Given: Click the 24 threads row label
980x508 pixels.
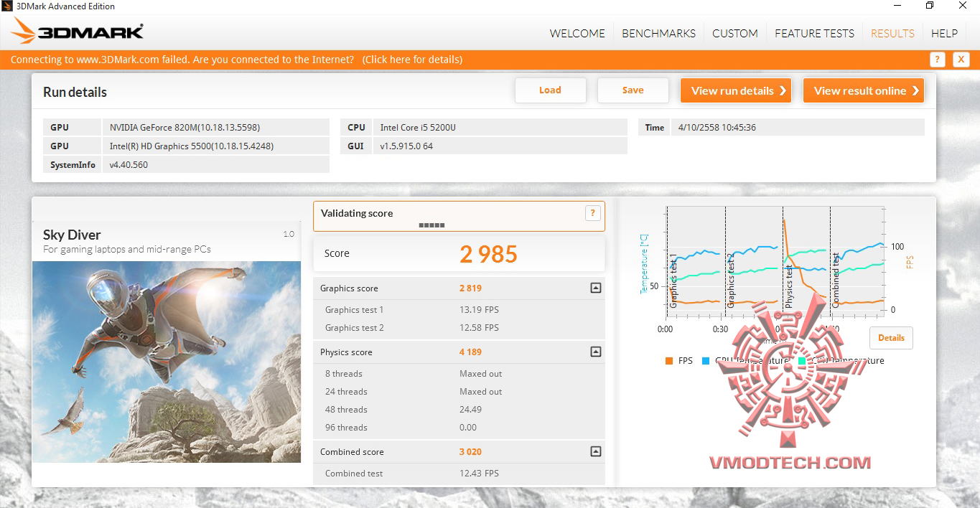Looking at the screenshot, I should [346, 392].
